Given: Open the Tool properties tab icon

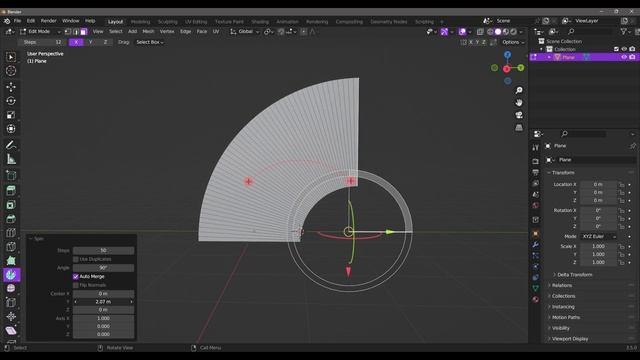Looking at the screenshot, I should click(x=536, y=147).
